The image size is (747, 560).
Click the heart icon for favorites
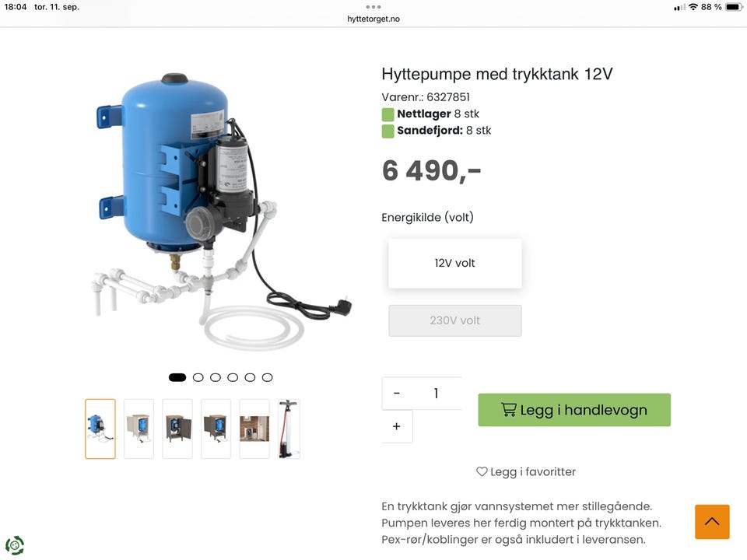[482, 471]
